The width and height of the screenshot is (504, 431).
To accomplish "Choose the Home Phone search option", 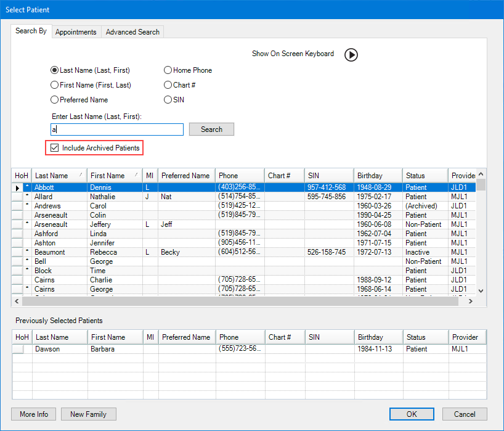I will pyautogui.click(x=168, y=70).
